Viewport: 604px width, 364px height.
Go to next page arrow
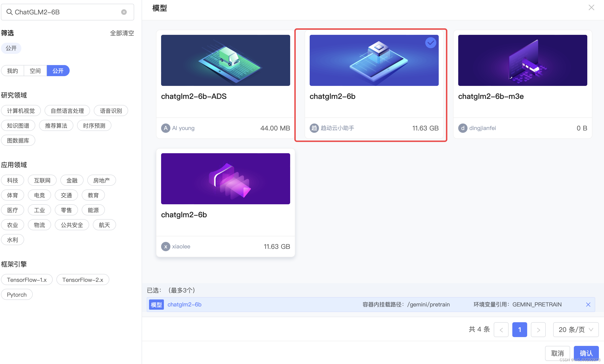pos(538,329)
